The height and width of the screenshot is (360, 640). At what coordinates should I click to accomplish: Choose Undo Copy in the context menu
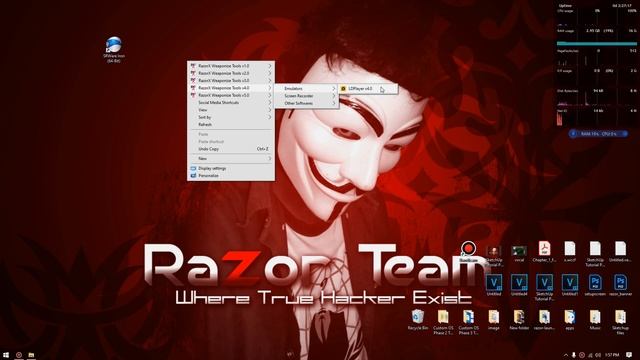click(x=231, y=149)
